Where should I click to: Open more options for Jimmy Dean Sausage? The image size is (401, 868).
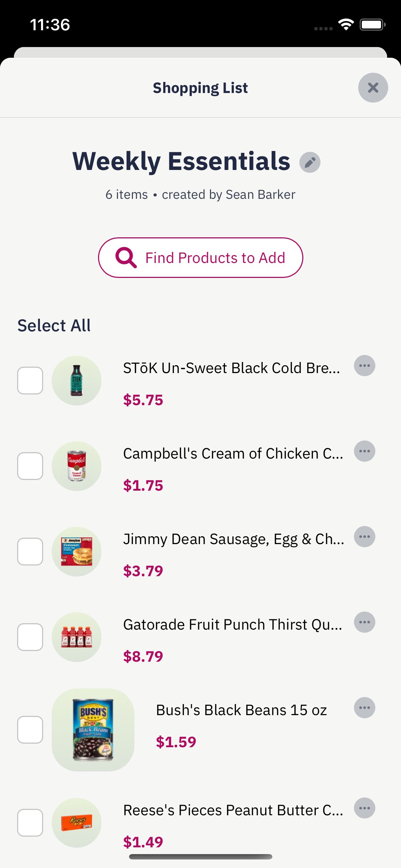pos(364,537)
